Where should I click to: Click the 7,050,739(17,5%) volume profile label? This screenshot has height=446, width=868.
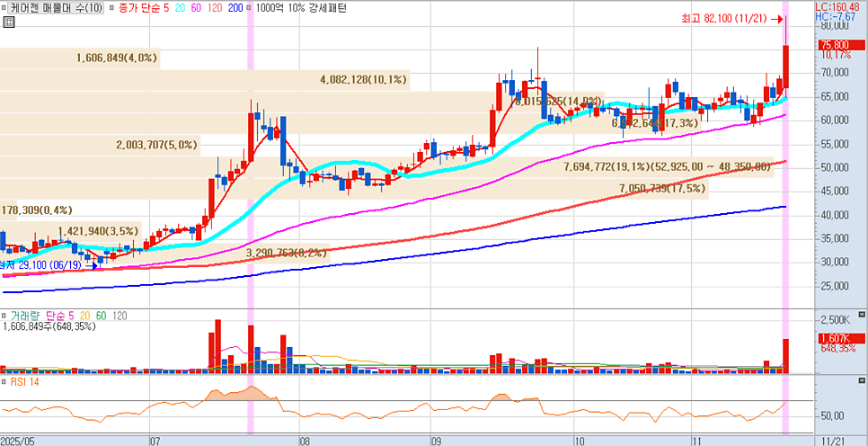(662, 188)
